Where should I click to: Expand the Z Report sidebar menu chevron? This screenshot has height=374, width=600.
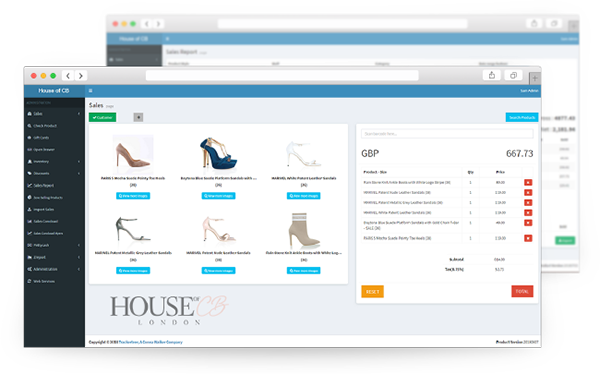pos(79,257)
